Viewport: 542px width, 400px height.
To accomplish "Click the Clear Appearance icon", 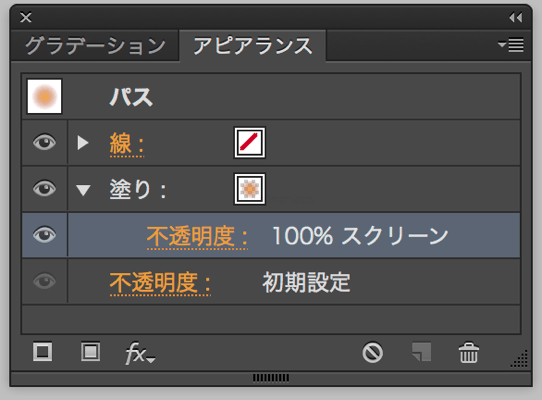I will click(372, 353).
